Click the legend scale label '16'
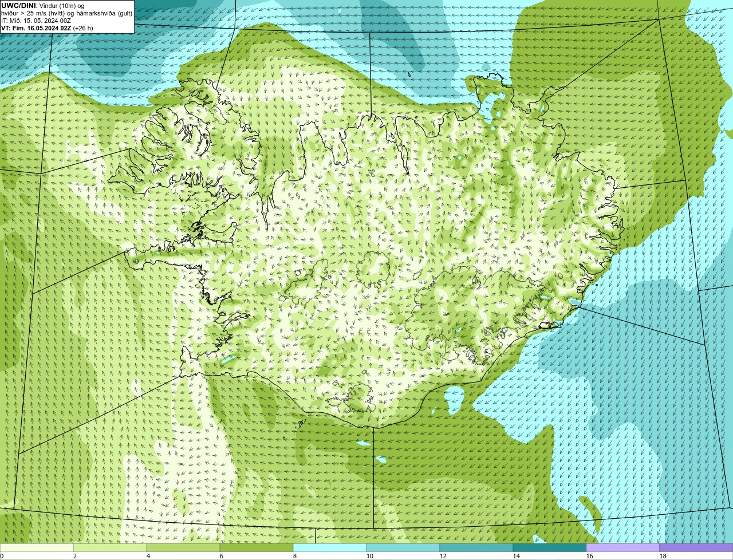 [x=590, y=556]
